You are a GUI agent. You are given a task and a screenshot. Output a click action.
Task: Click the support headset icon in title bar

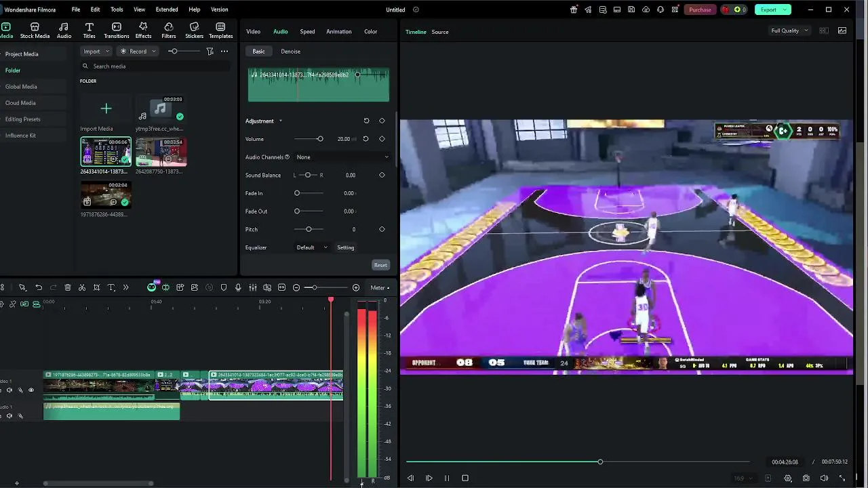[x=660, y=9]
